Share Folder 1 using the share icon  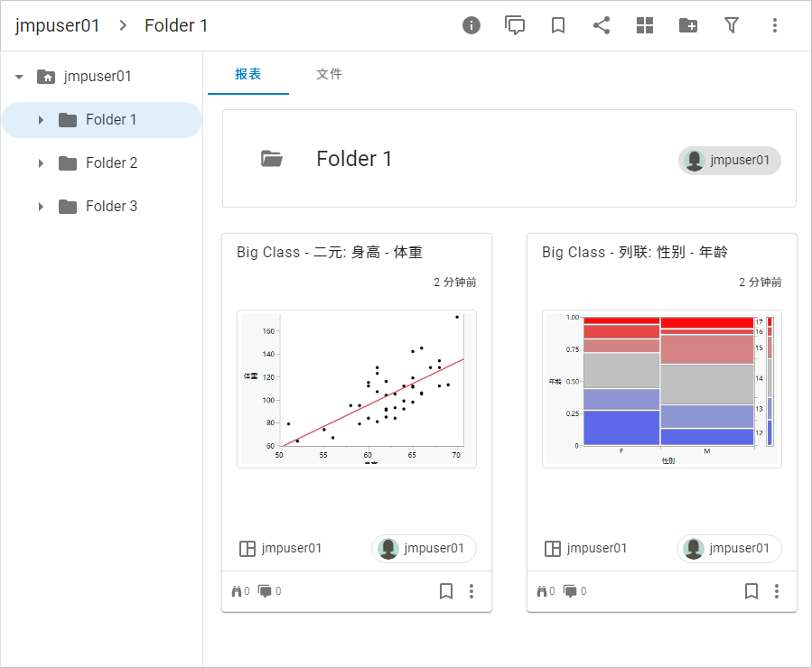tap(601, 25)
